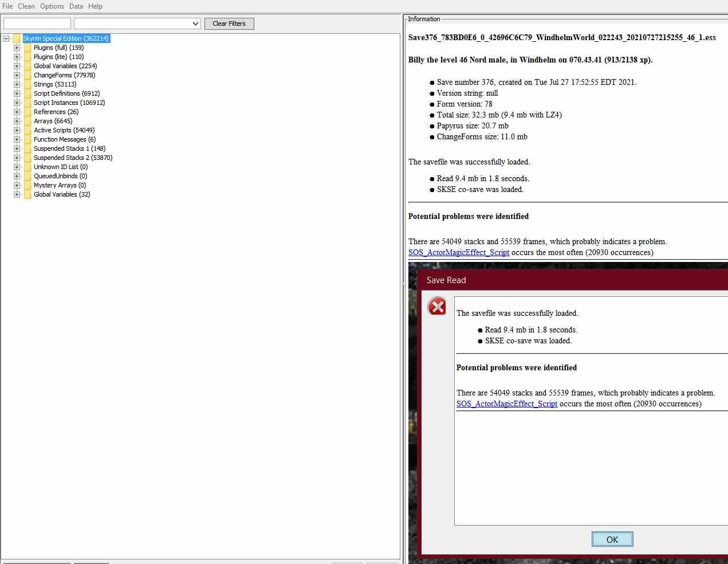Open SOS_ActorMagicEffect_Script link in Information panel
This screenshot has height=564, width=728.
(x=459, y=252)
